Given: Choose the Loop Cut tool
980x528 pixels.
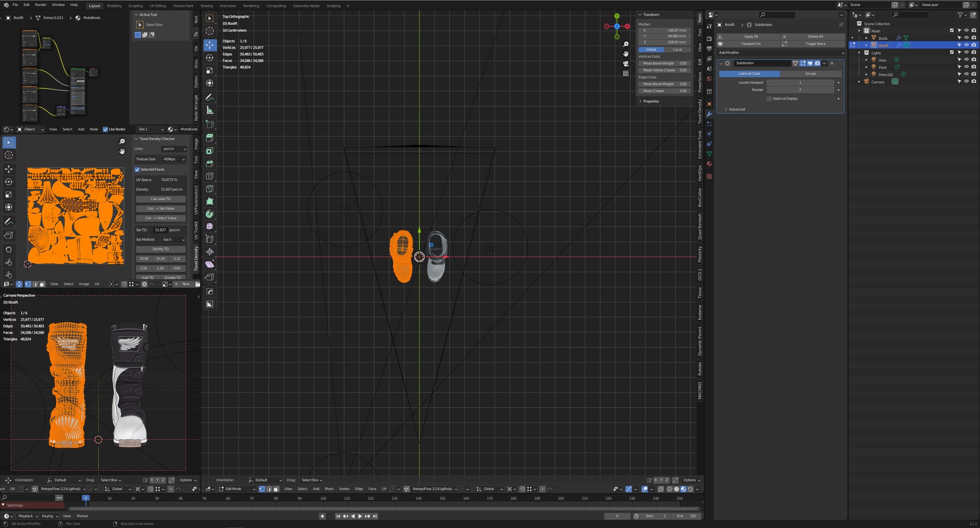Looking at the screenshot, I should click(x=210, y=176).
